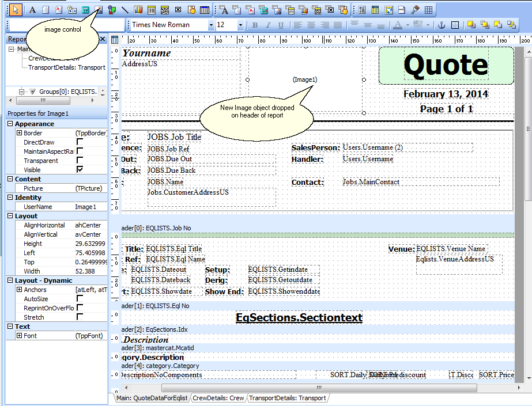Open the Times New Roman font dropdown

[210, 25]
